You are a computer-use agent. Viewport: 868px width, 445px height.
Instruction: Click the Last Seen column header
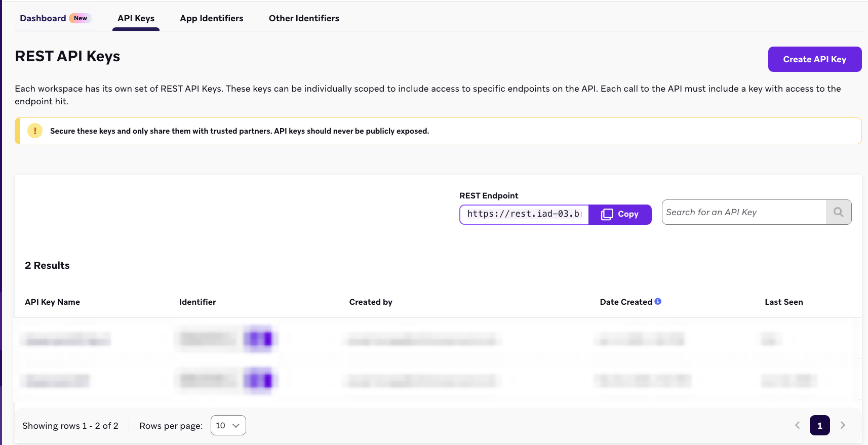pos(784,302)
